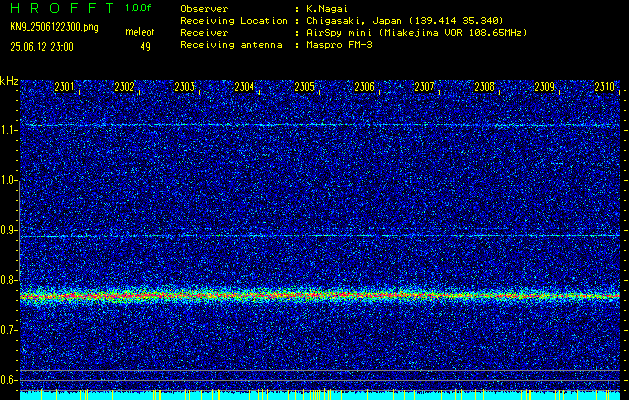Click the 2301 time marker

(64, 87)
